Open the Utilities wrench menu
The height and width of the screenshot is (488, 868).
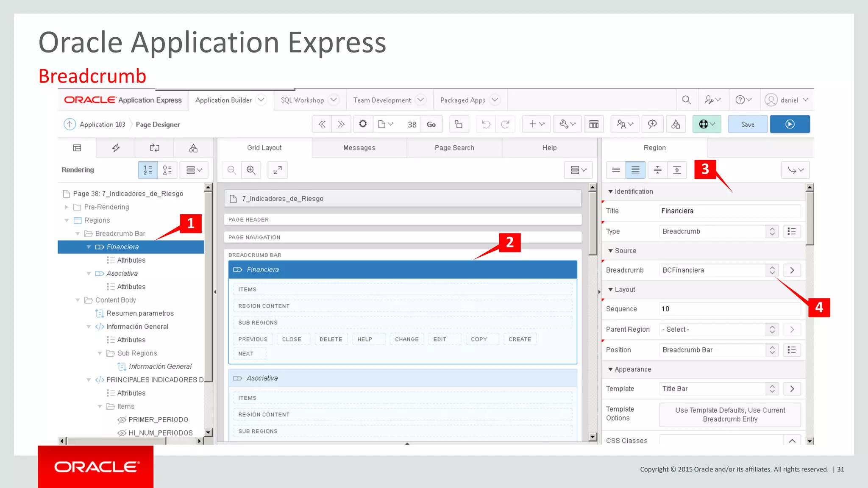tap(568, 124)
